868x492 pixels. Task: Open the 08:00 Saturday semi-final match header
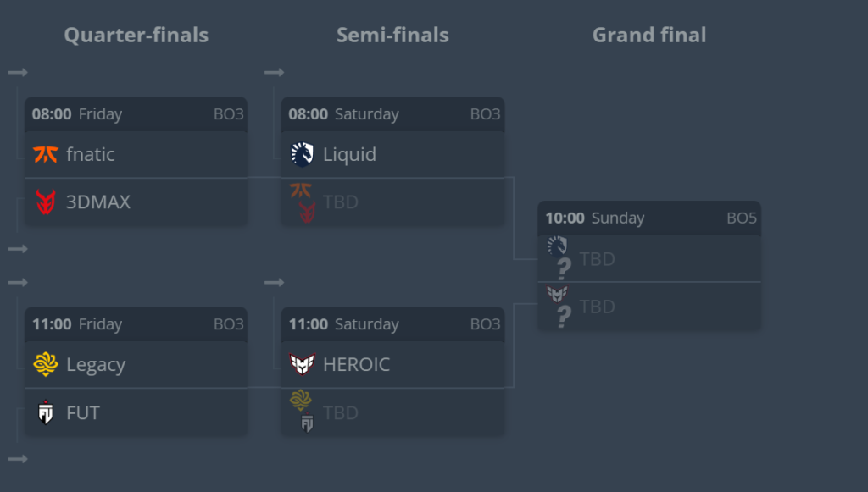coord(392,114)
